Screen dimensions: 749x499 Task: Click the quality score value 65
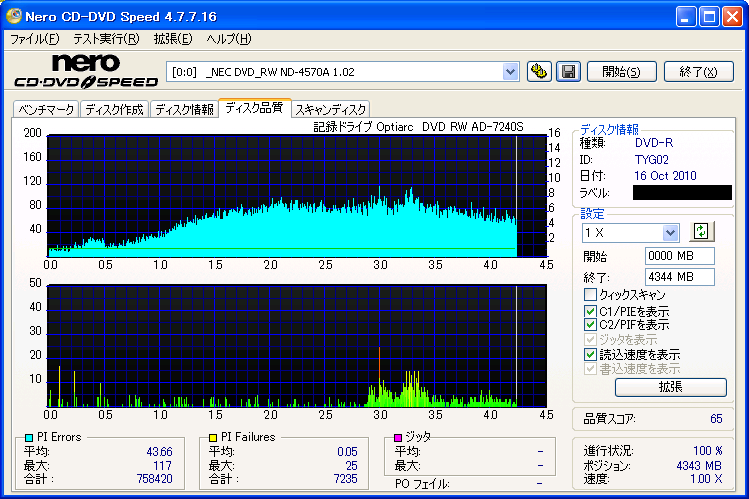tap(716, 419)
